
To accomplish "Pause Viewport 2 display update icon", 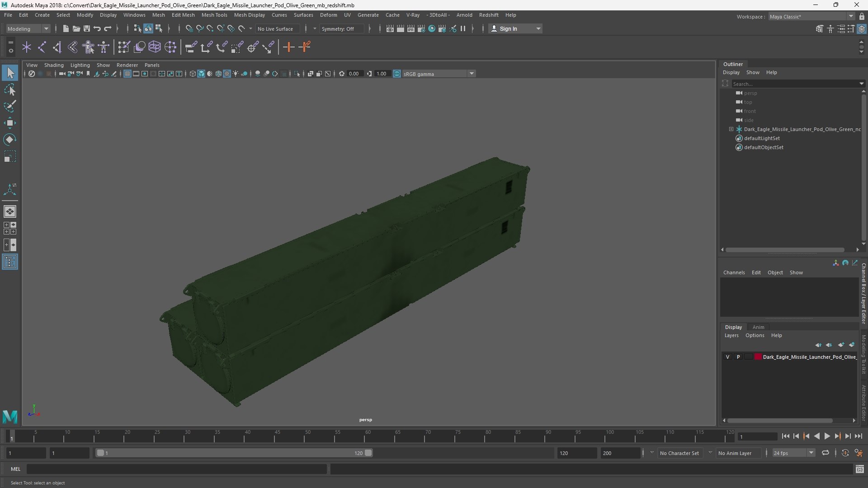I will tap(463, 28).
